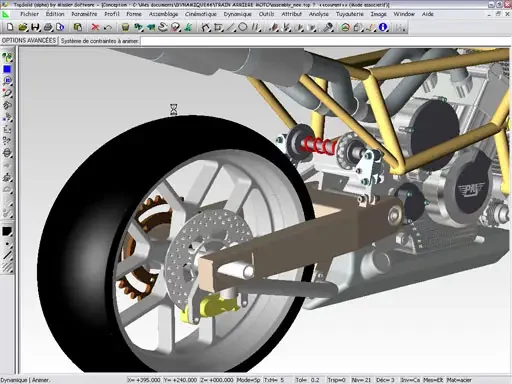This screenshot has height=384, width=512.
Task: Click the green trash bin icon
Action: pyautogui.click(x=125, y=27)
